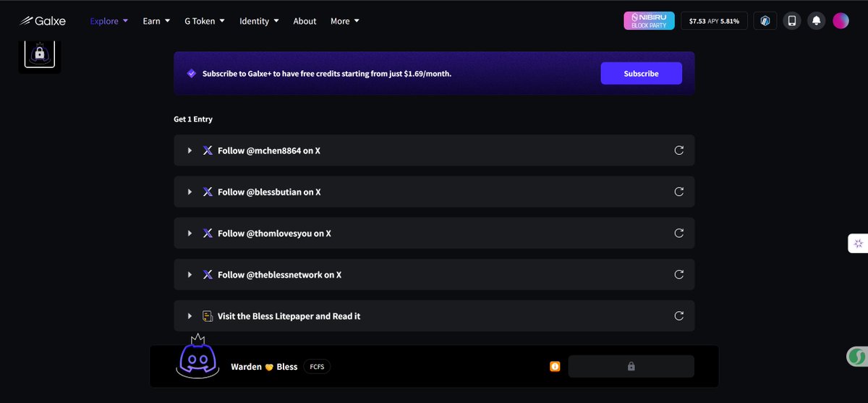This screenshot has width=868, height=403.
Task: Open the notifications bell icon
Action: coord(816,21)
